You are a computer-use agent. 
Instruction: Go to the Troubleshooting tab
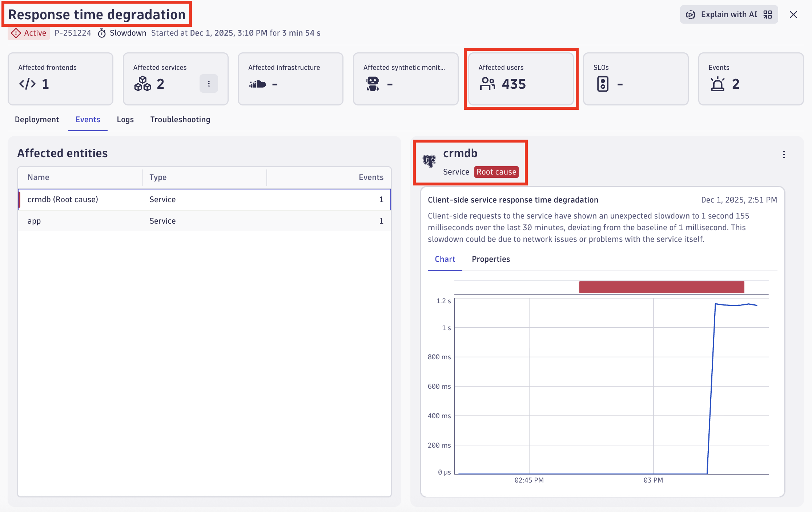[x=180, y=120]
